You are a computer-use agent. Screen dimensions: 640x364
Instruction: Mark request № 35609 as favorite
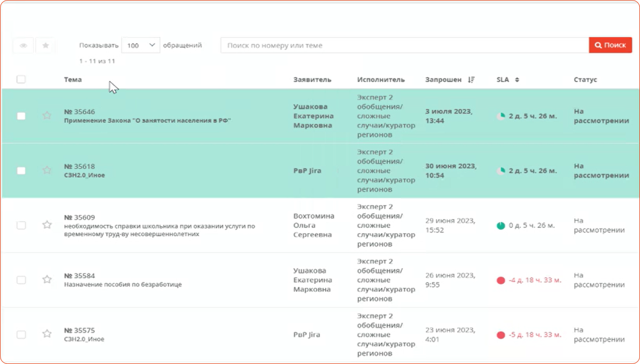pos(47,225)
